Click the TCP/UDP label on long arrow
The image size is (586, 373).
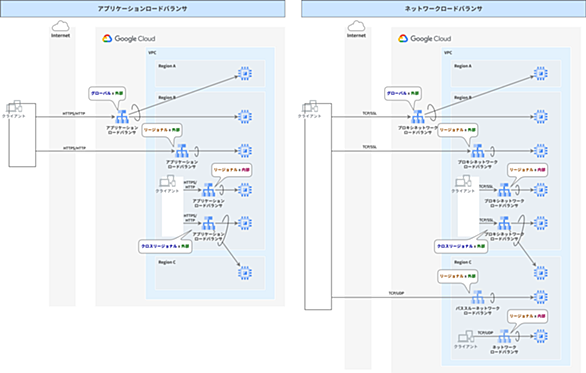coord(396,294)
